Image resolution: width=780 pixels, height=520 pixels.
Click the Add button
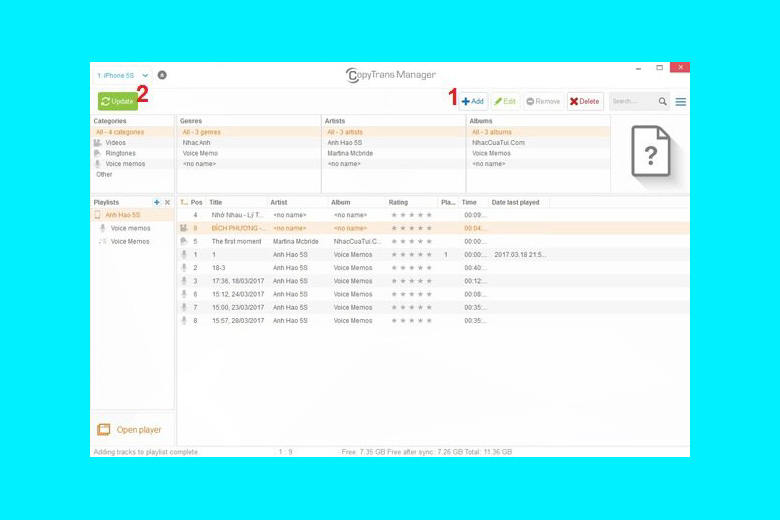[x=473, y=102]
